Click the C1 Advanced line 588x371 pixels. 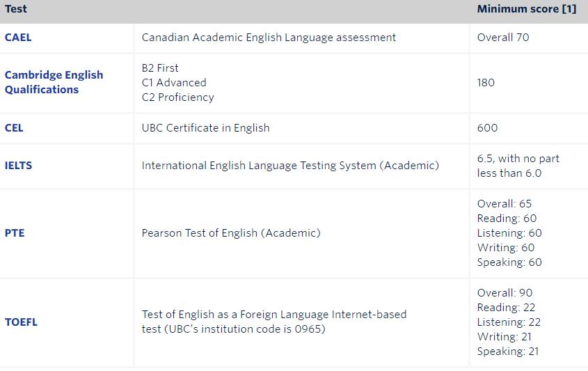point(174,83)
